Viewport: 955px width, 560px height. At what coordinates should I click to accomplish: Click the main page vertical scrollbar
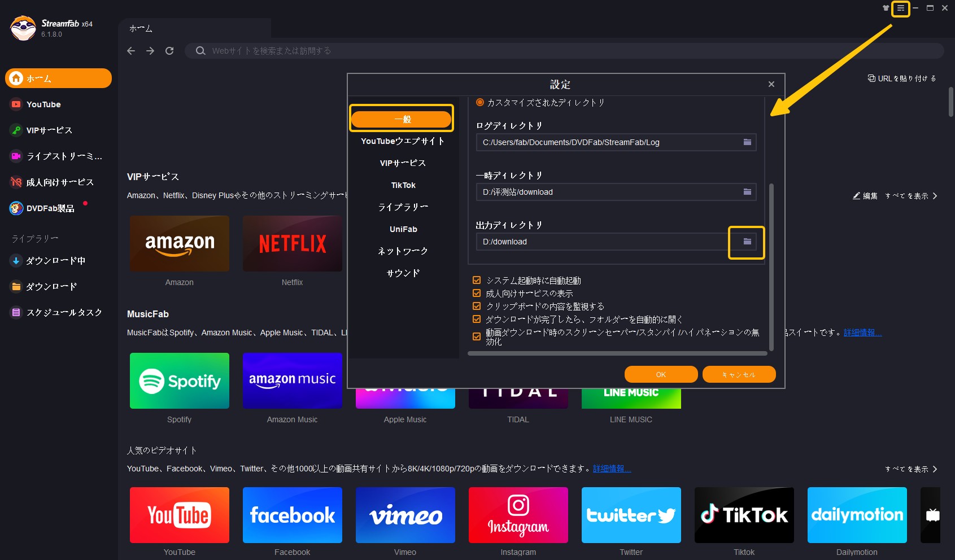point(951,102)
